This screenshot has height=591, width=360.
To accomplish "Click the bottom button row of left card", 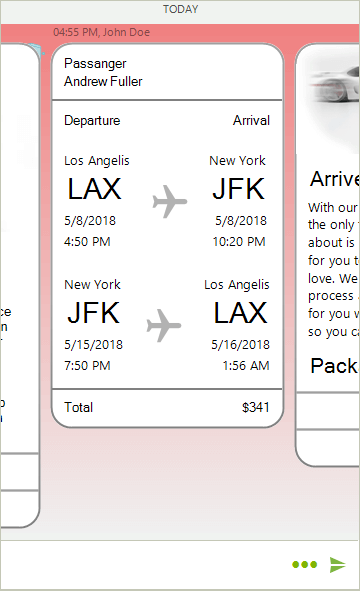I will (20, 508).
